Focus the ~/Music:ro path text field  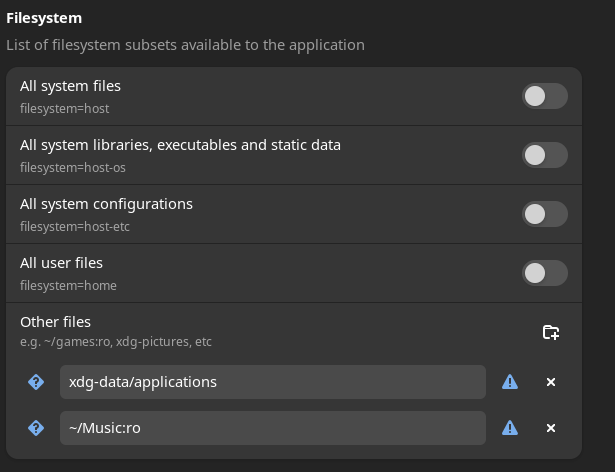(272, 428)
